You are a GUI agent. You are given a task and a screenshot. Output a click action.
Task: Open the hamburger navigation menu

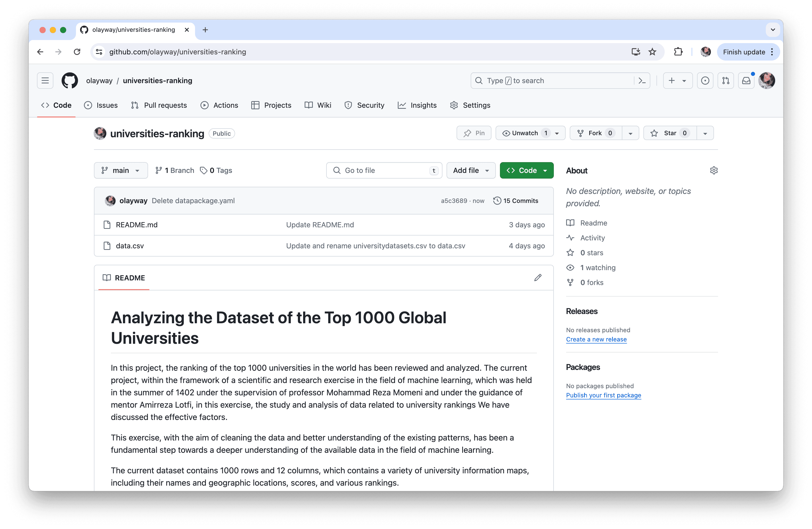coord(45,81)
